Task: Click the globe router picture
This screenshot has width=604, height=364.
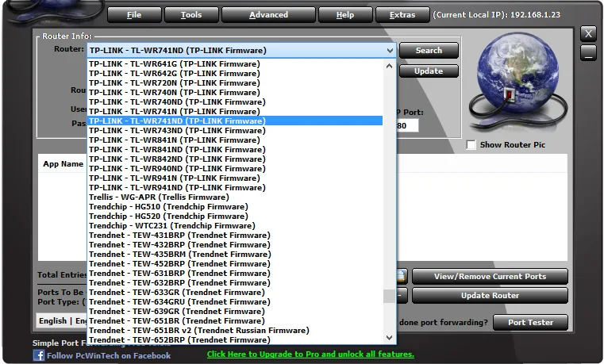Action: [517, 81]
